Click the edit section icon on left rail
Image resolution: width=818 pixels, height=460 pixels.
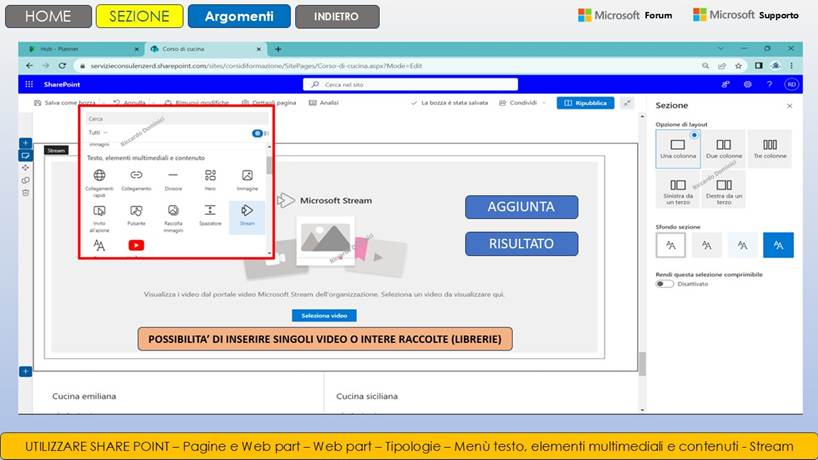(25, 155)
